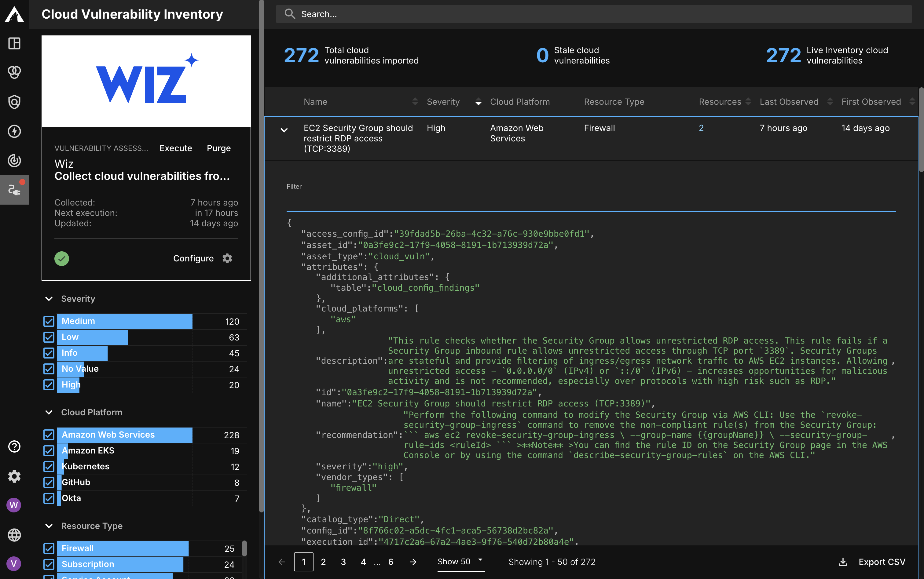Click the green success status checkmark
Viewport: 924px width, 579px height.
click(x=62, y=258)
